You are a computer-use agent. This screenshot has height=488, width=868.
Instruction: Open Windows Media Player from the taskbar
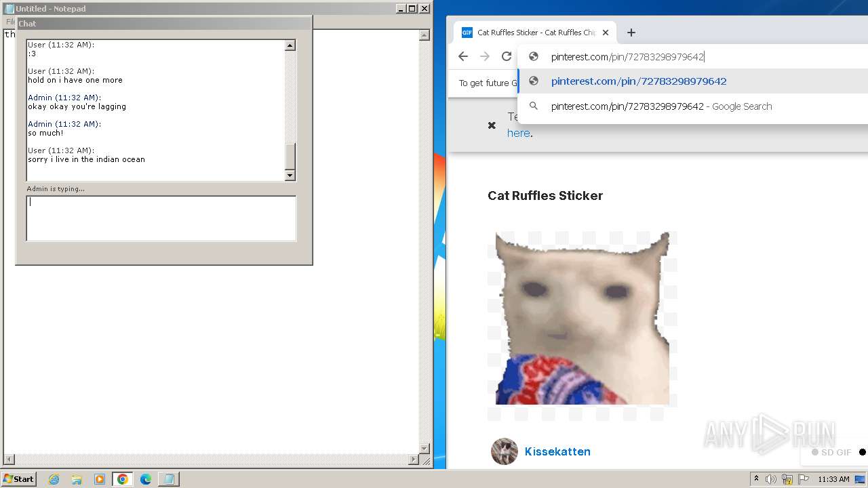click(x=100, y=479)
